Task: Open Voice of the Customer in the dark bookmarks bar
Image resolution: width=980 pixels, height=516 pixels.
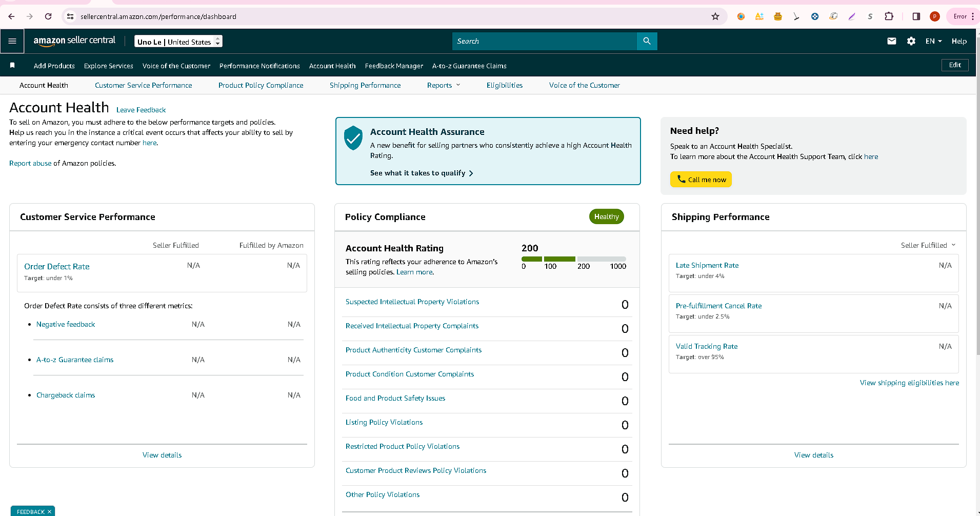Action: [176, 66]
